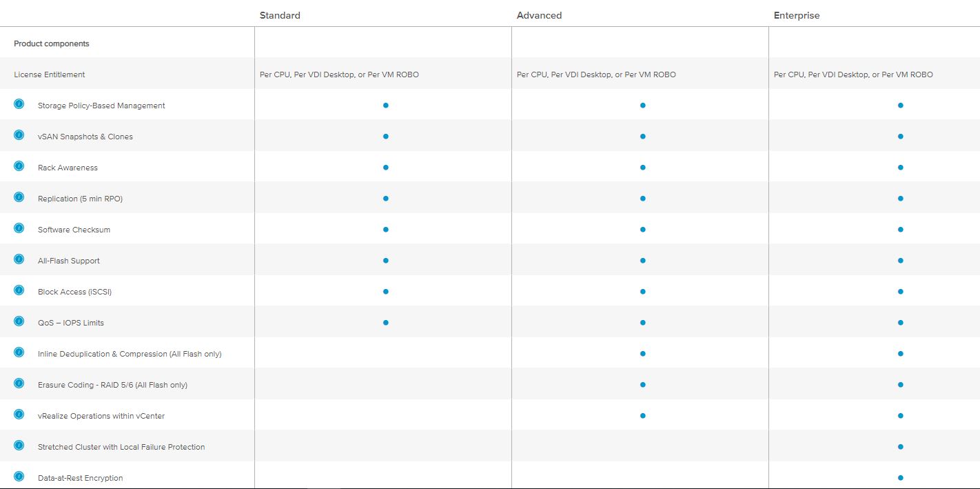Click Advanced dot for Rack Awareness

click(643, 168)
